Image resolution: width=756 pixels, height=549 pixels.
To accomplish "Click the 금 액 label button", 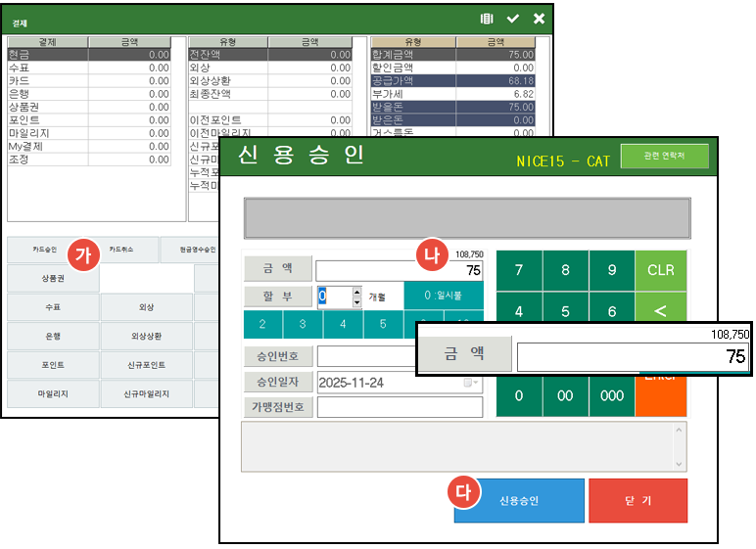I will coord(278,268).
